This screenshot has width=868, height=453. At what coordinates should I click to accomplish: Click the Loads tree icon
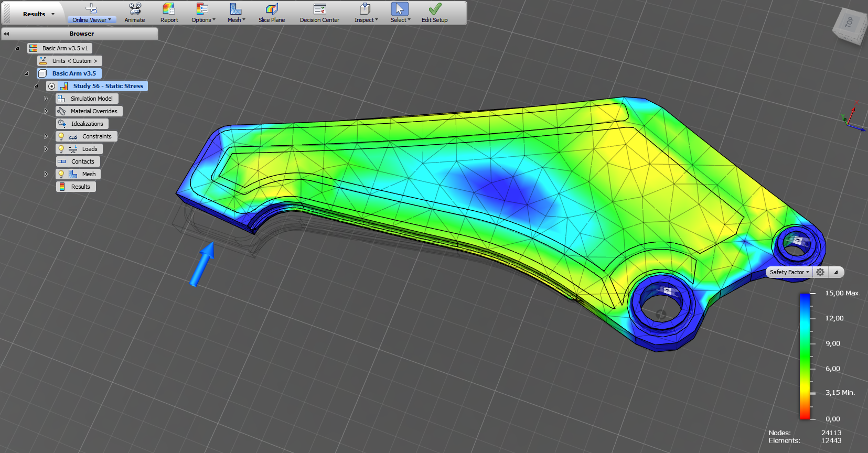point(73,149)
